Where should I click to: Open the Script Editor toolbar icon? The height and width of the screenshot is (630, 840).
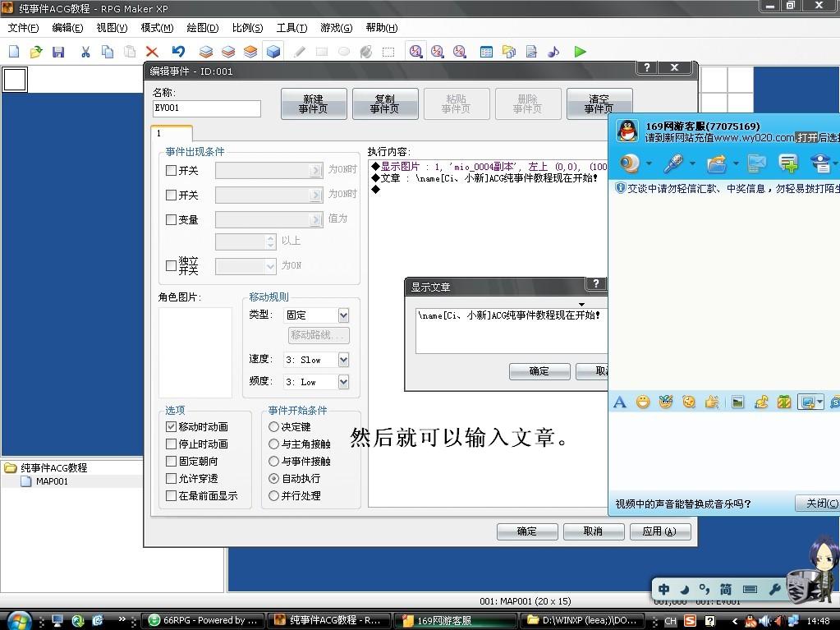click(x=531, y=52)
